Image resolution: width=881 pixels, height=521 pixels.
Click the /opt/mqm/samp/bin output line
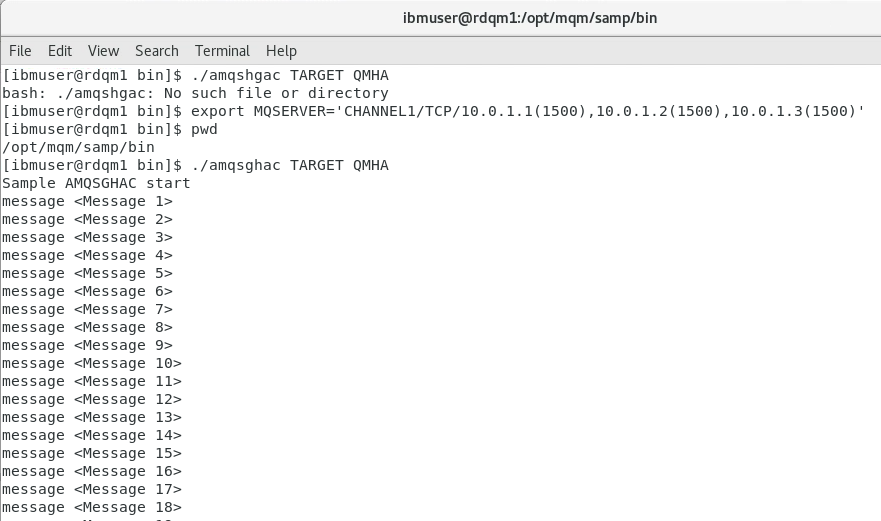pyautogui.click(x=79, y=147)
